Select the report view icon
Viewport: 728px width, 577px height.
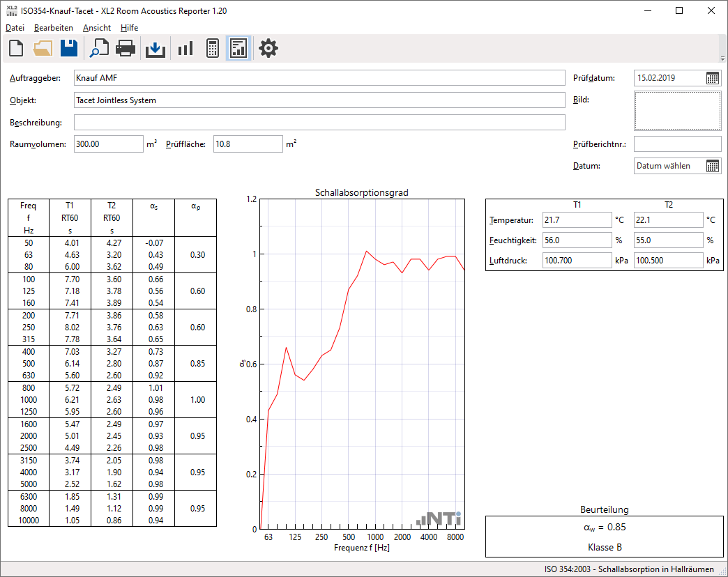[238, 48]
